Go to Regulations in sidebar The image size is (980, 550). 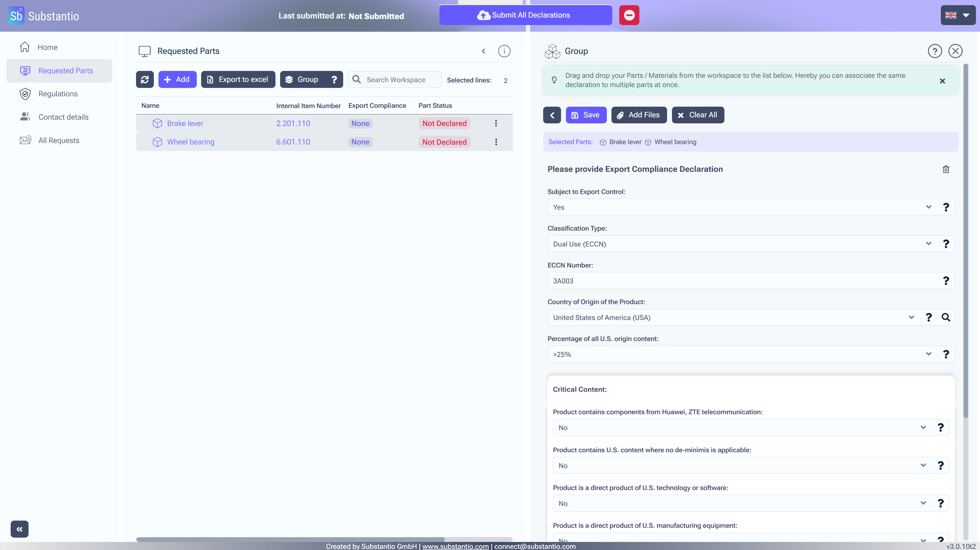[58, 94]
